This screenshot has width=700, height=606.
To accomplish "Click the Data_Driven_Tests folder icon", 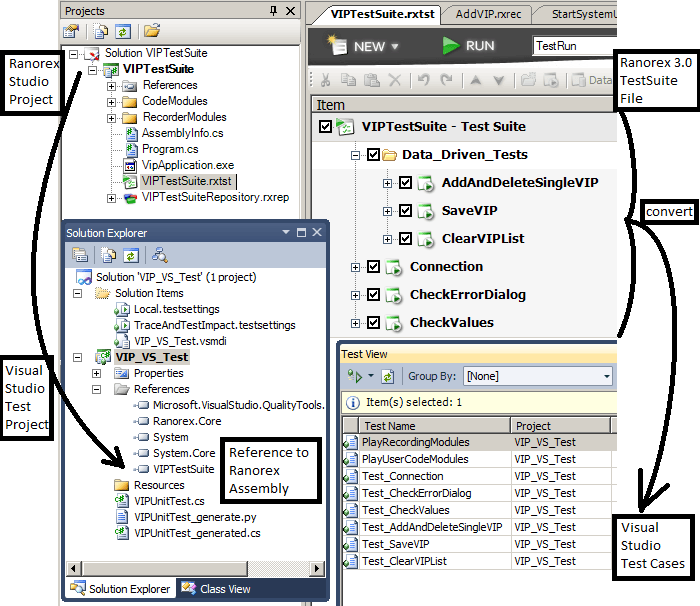I will (x=390, y=155).
